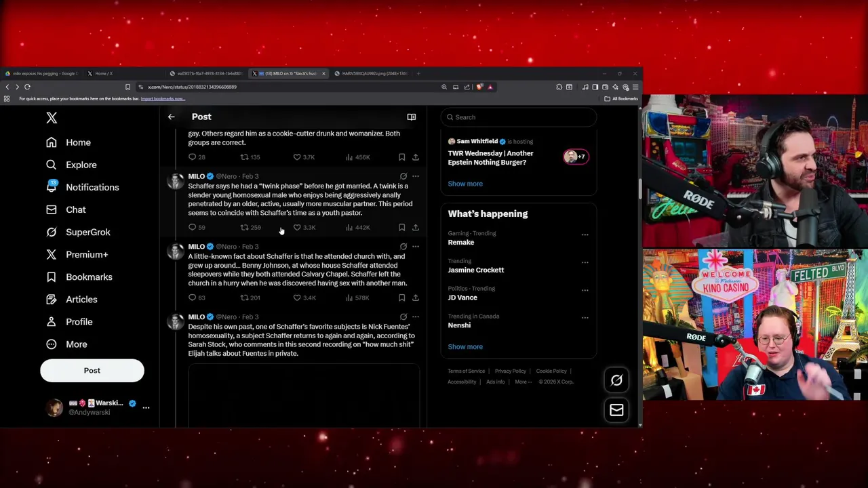This screenshot has width=868, height=488.
Task: Open floating messages envelope button
Action: 616,410
